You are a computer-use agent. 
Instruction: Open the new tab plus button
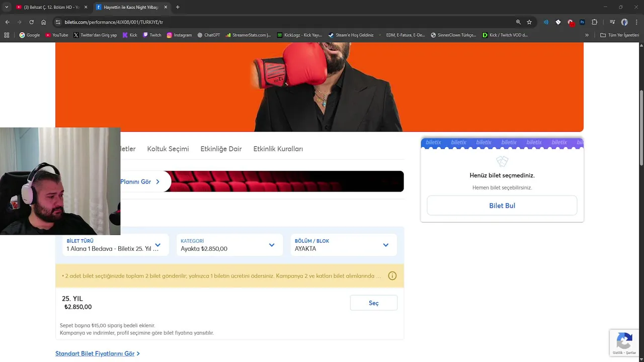(178, 7)
